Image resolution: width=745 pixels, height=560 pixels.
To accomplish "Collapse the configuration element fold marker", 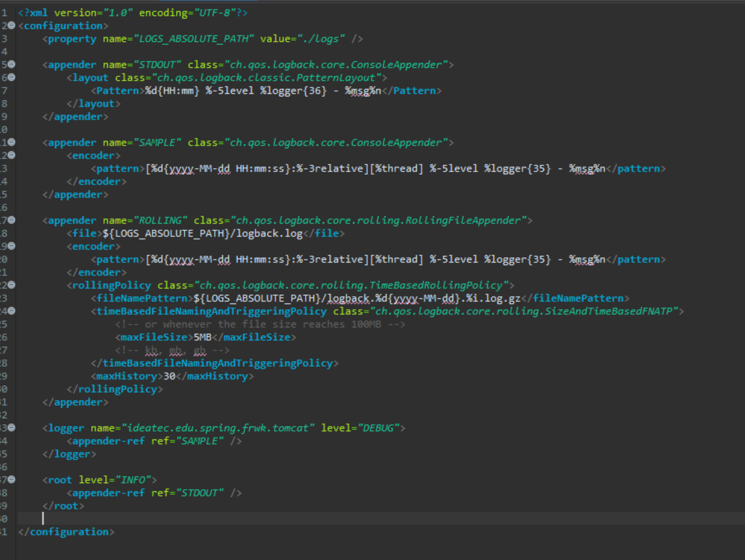I will [x=12, y=25].
